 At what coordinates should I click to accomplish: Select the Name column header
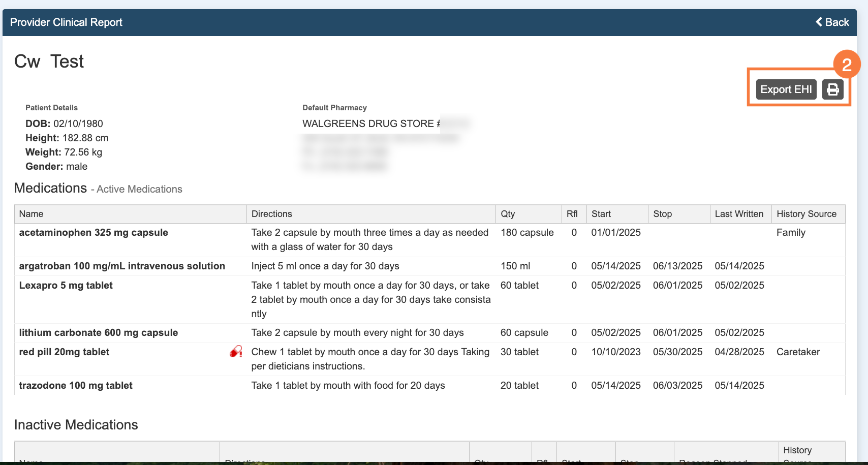coord(31,214)
